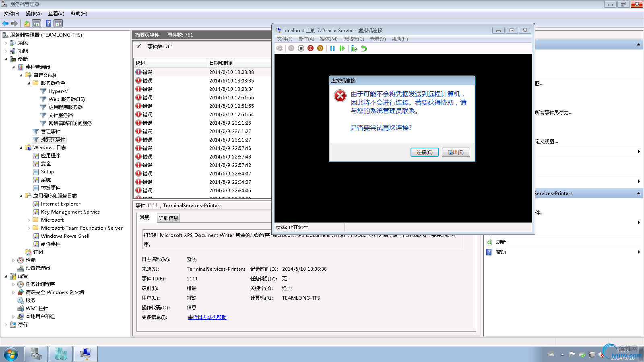Click the green Revert arrow icon
Screen dimensions: 644x362
364,48
